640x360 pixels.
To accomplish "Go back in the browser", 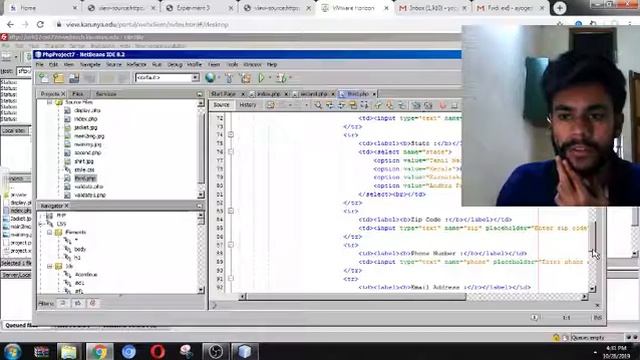I will [x=10, y=24].
